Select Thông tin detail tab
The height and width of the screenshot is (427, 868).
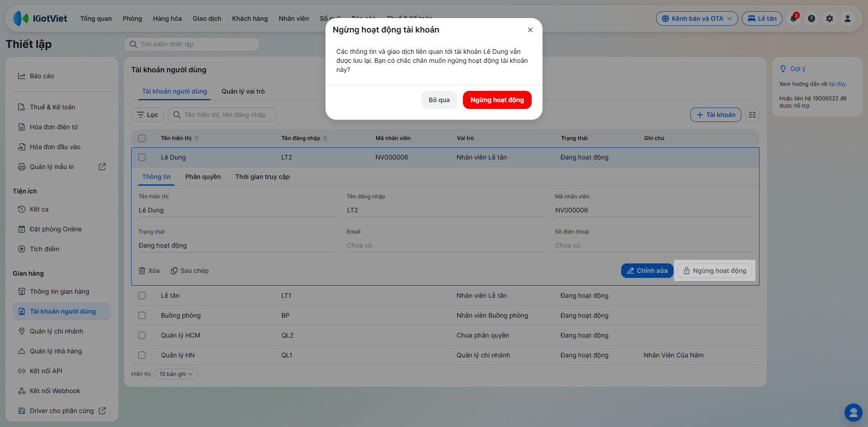(x=156, y=177)
